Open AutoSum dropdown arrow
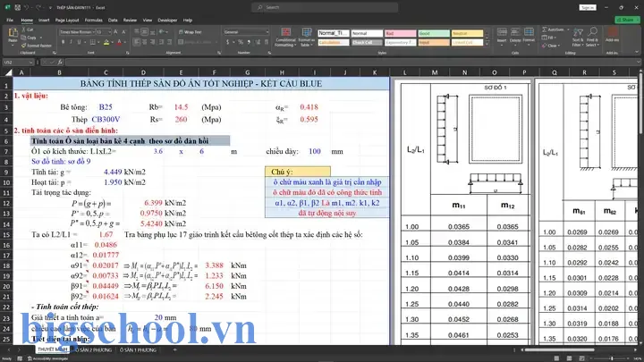Image resolution: width=644 pixels, height=362 pixels. (569, 29)
